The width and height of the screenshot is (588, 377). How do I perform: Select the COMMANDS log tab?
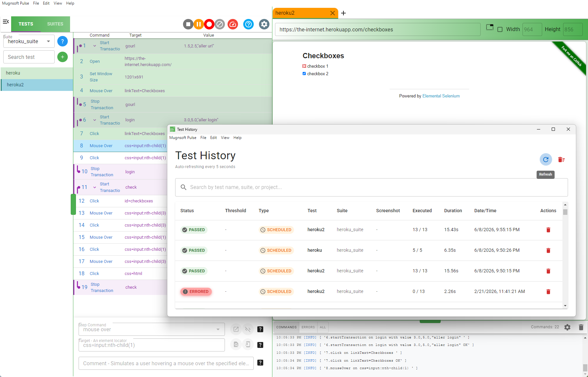[286, 327]
